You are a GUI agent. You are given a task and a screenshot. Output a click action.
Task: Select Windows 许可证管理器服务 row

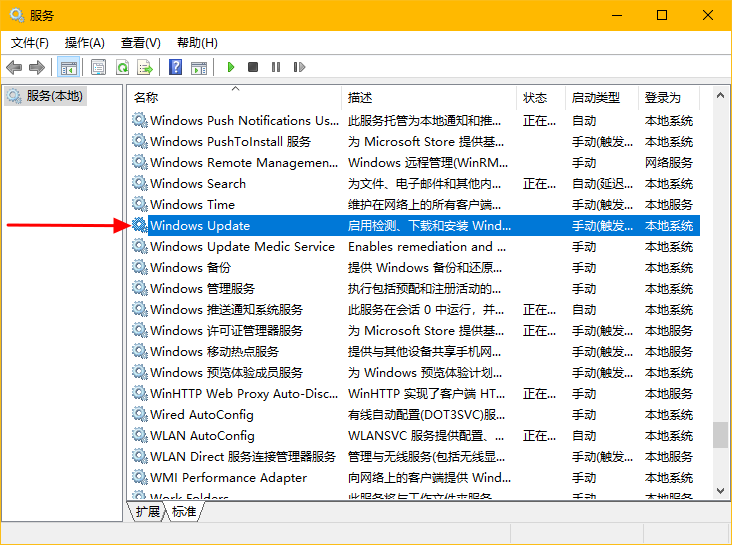(x=415, y=331)
